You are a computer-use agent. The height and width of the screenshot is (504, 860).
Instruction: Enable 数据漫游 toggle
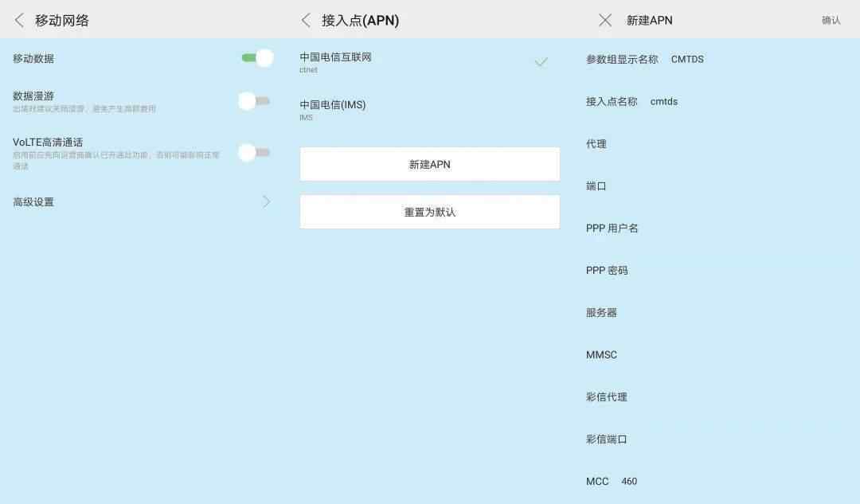coord(255,101)
